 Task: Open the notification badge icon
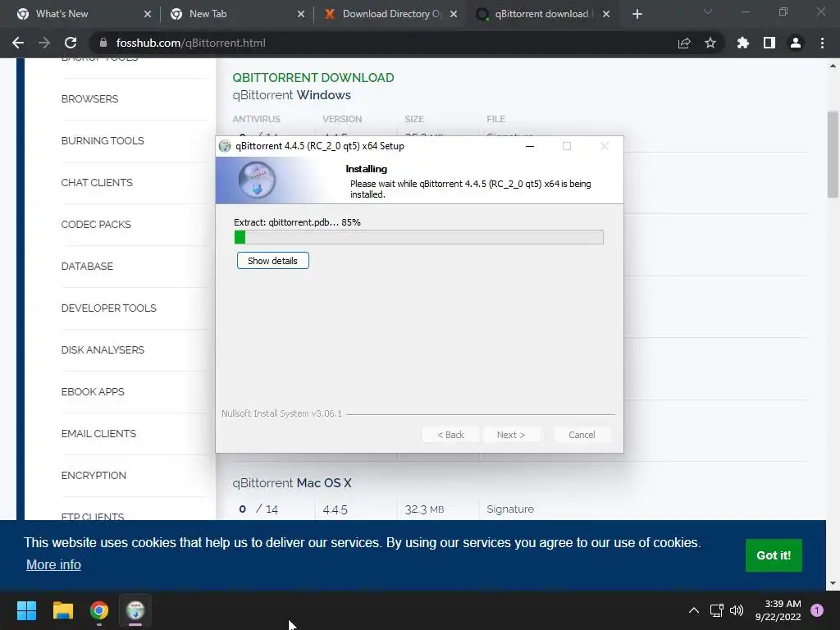click(x=817, y=610)
